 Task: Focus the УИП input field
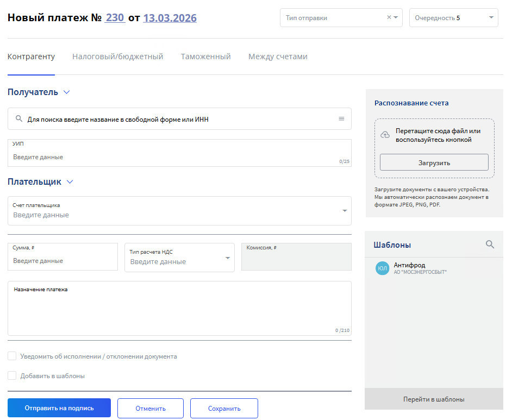coord(179,153)
